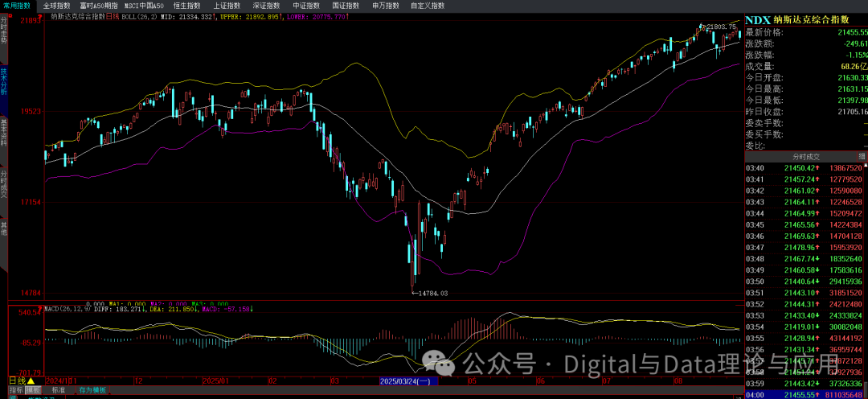Open the 常用指数 tab
The height and width of the screenshot is (399, 868).
click(17, 6)
